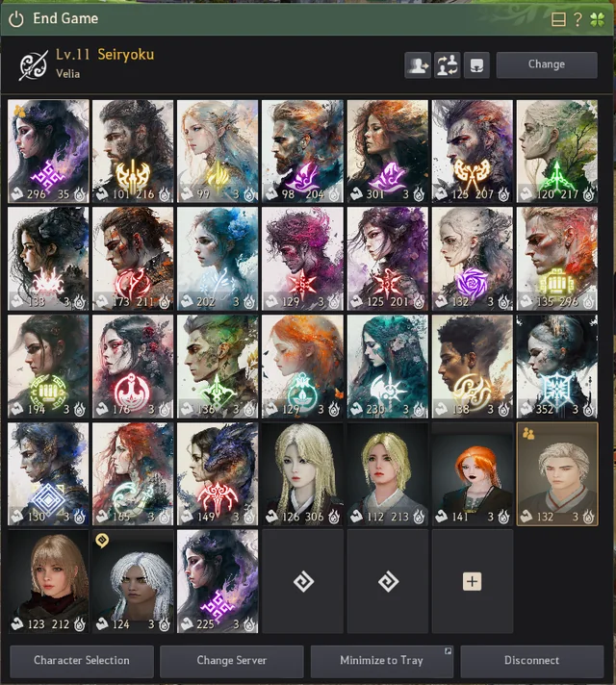The height and width of the screenshot is (685, 616).
Task: Click the tray icon next to Change
Action: [476, 65]
